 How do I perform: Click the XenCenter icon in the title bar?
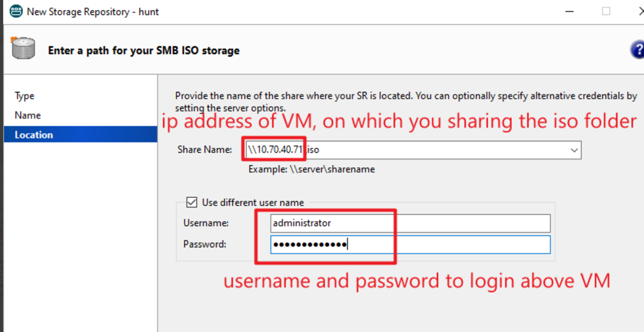point(16,11)
